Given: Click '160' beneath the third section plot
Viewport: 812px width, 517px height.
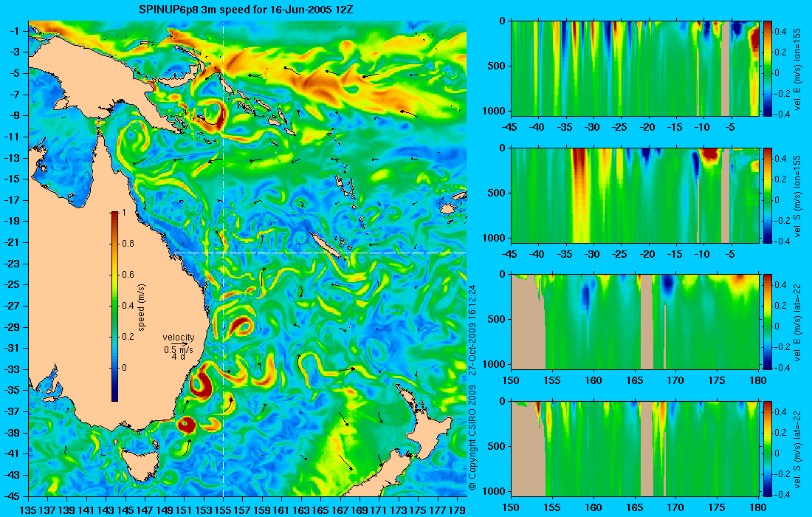Looking at the screenshot, I should coord(593,381).
